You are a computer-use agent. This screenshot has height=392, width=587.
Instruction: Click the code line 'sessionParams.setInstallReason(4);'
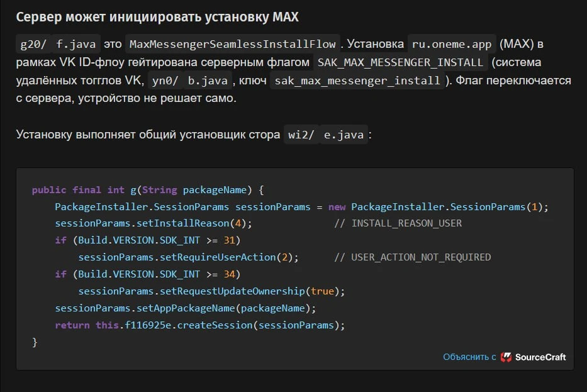[x=154, y=223]
